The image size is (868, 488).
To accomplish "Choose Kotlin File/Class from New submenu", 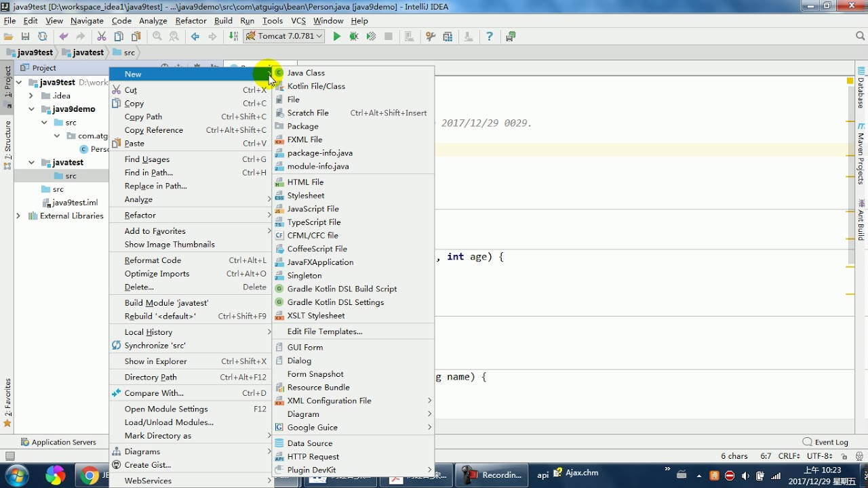I will click(353, 86).
